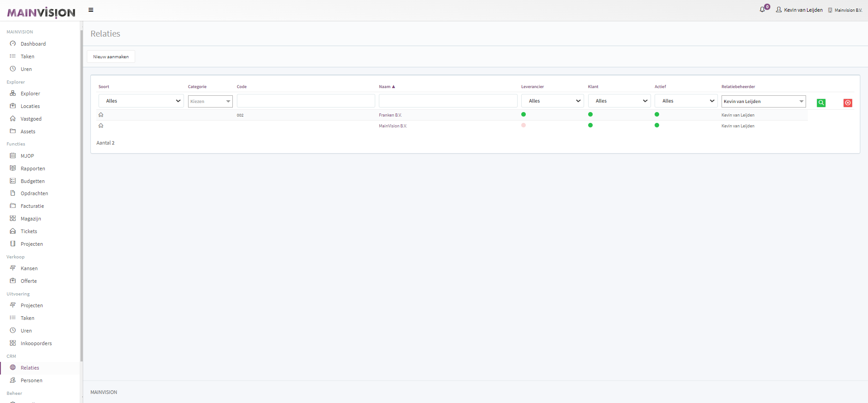Open the Franken B.V. relation
868x403 pixels.
click(390, 115)
